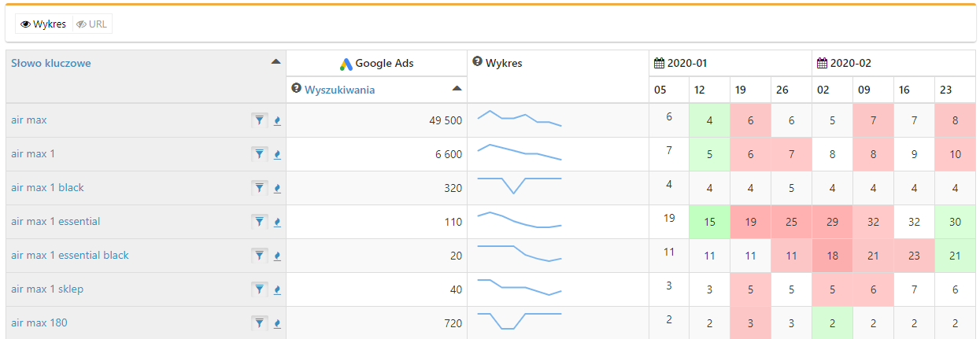The width and height of the screenshot is (980, 339).
Task: Open the air max 1 essential black keyword link
Action: (x=70, y=256)
